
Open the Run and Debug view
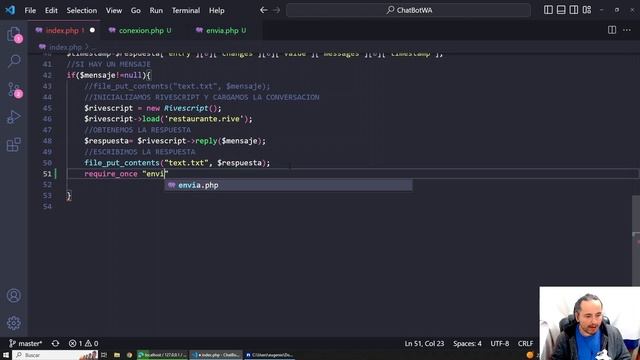(14, 117)
